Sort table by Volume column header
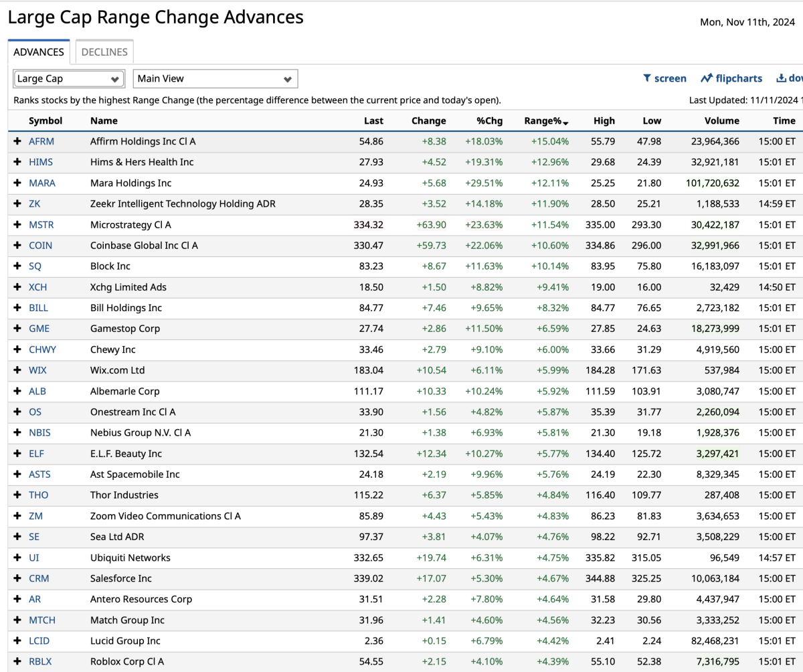This screenshot has height=672, width=803. point(721,121)
